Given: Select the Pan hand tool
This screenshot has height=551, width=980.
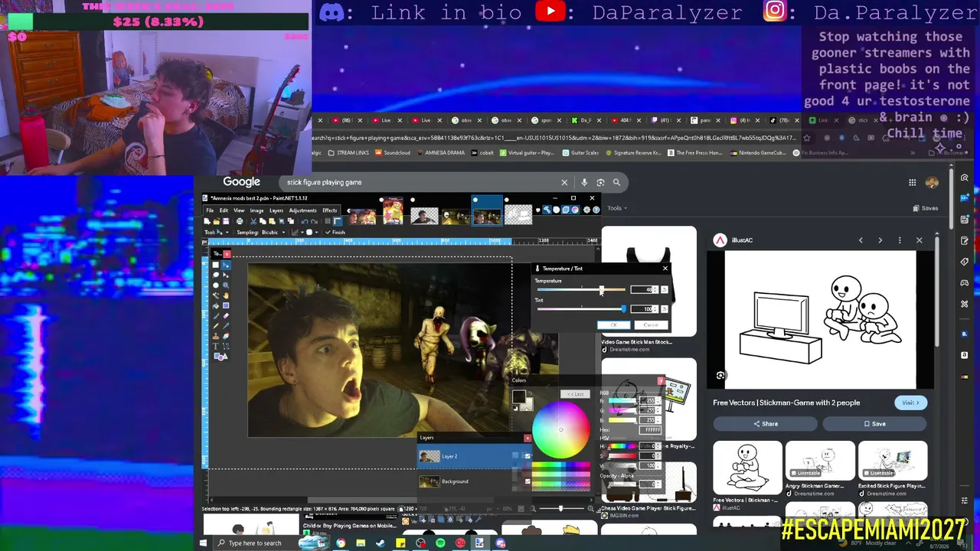Looking at the screenshot, I should [226, 295].
